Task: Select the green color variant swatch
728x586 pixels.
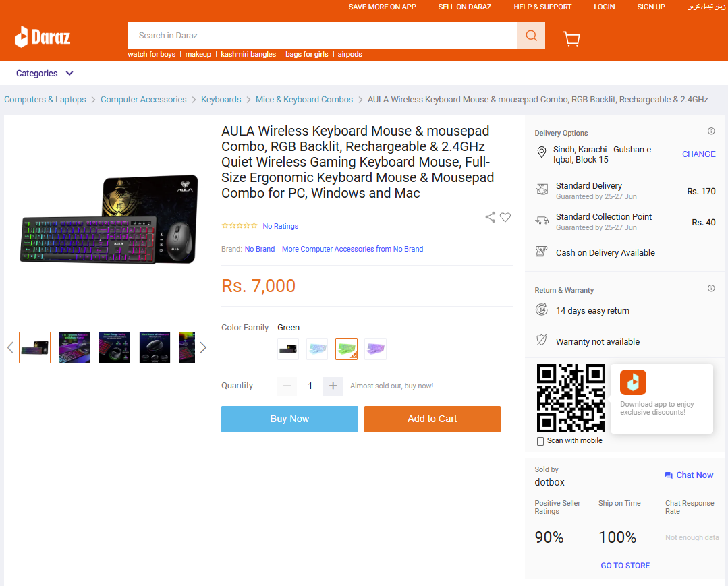Action: [x=346, y=349]
